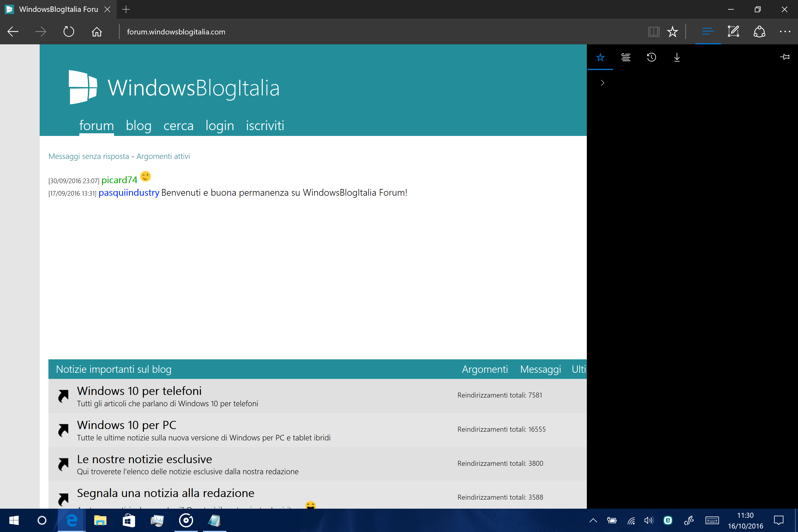Show Downloads in Hub panel

click(x=677, y=57)
